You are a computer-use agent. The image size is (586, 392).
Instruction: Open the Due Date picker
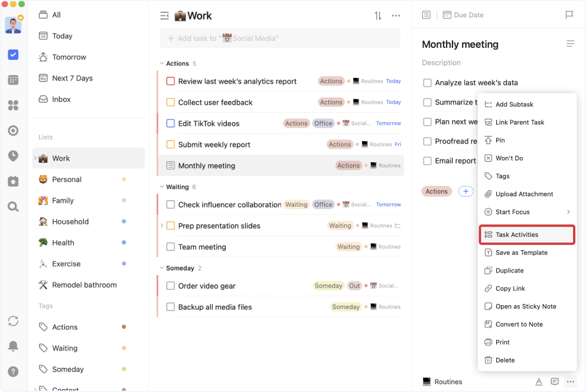(x=463, y=15)
